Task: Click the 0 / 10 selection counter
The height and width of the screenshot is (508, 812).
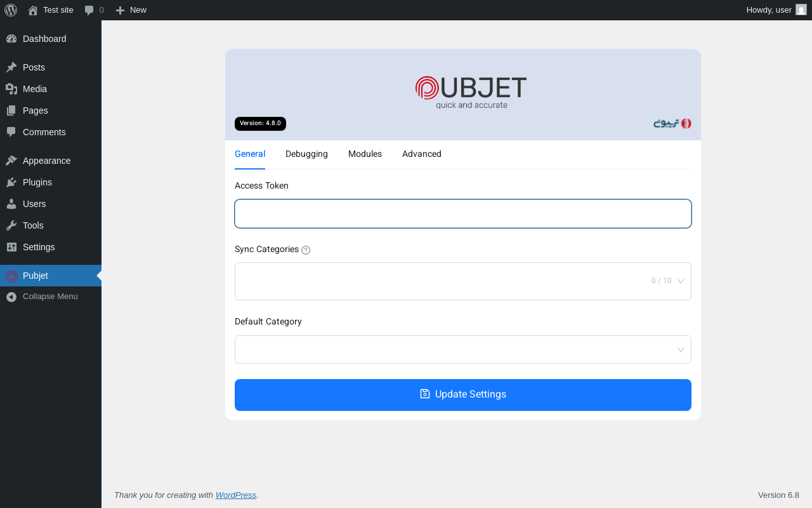Action: [662, 281]
